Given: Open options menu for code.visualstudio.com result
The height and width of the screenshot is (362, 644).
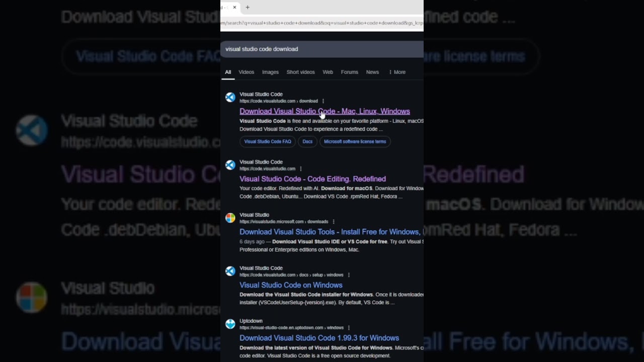Looking at the screenshot, I should tap(301, 169).
